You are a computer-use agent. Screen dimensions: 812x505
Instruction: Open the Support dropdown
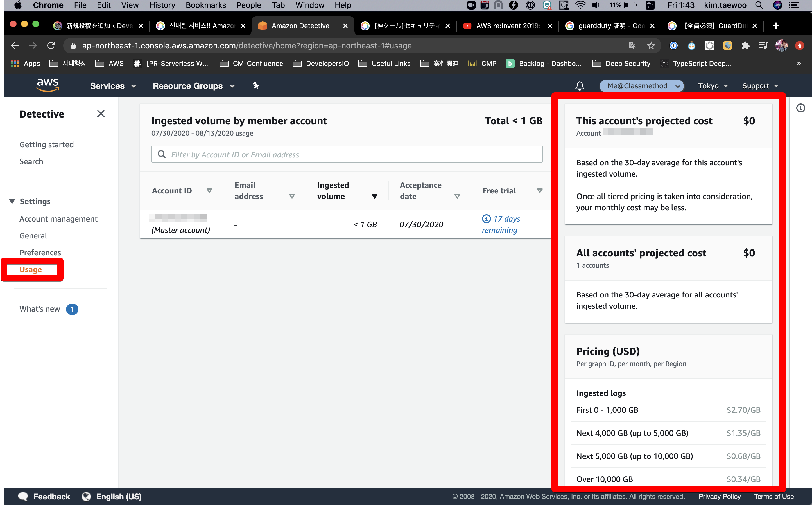coord(760,86)
